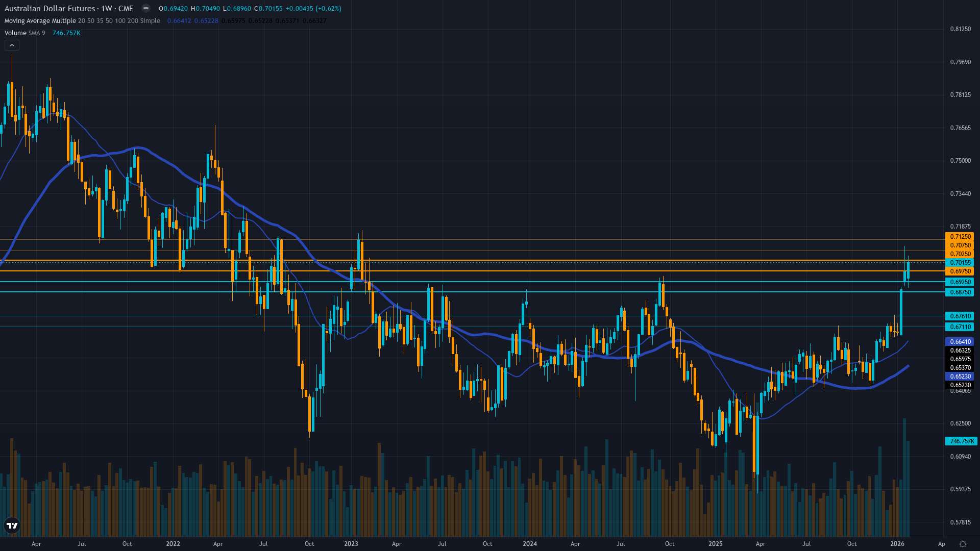Screen dimensions: 980x551
Task: Click the moving average legend value 0.65975
Action: 233,21
